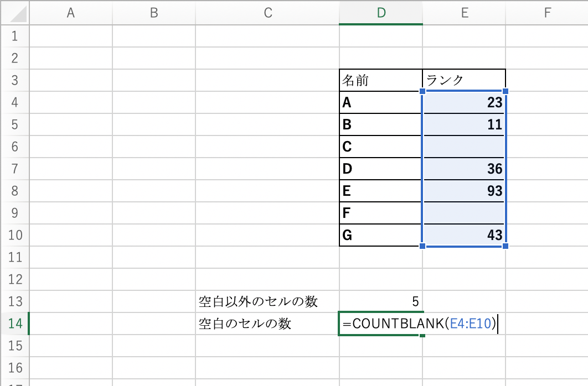Select cell with value 93

[464, 191]
